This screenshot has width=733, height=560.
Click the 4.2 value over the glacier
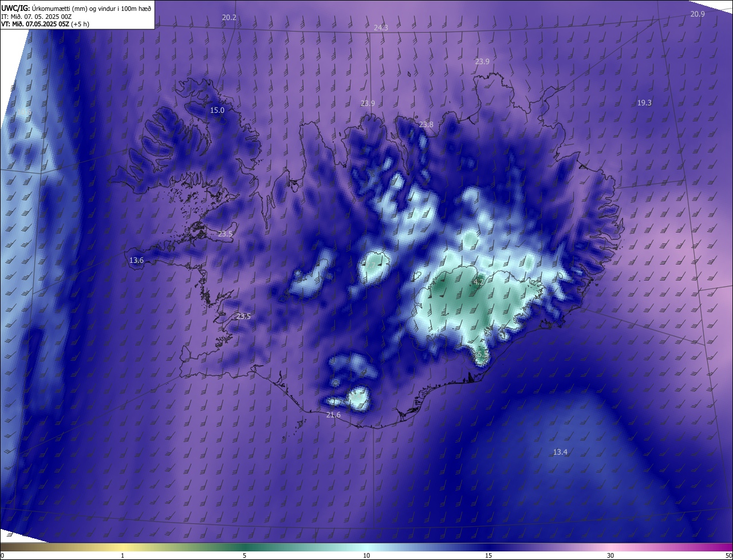[x=479, y=282]
